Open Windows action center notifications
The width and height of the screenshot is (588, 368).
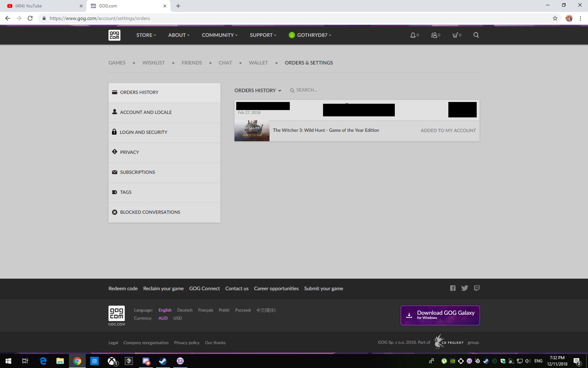tap(577, 361)
